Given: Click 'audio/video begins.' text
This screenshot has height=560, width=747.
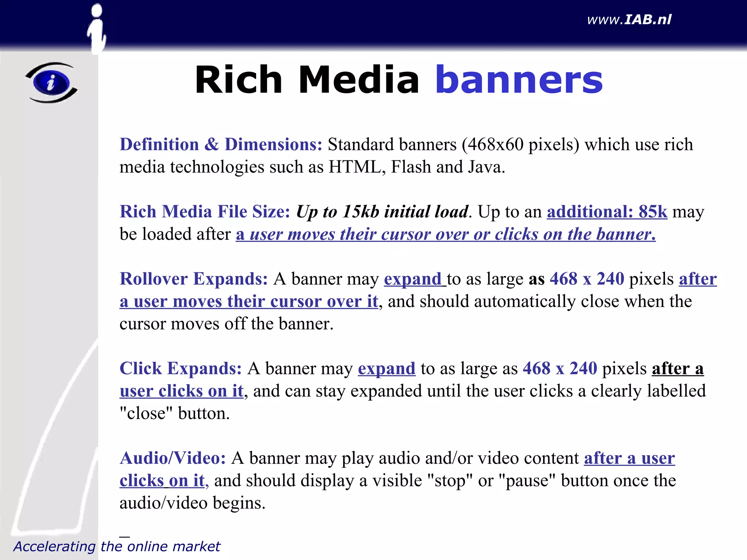Looking at the screenshot, I should point(193,503).
